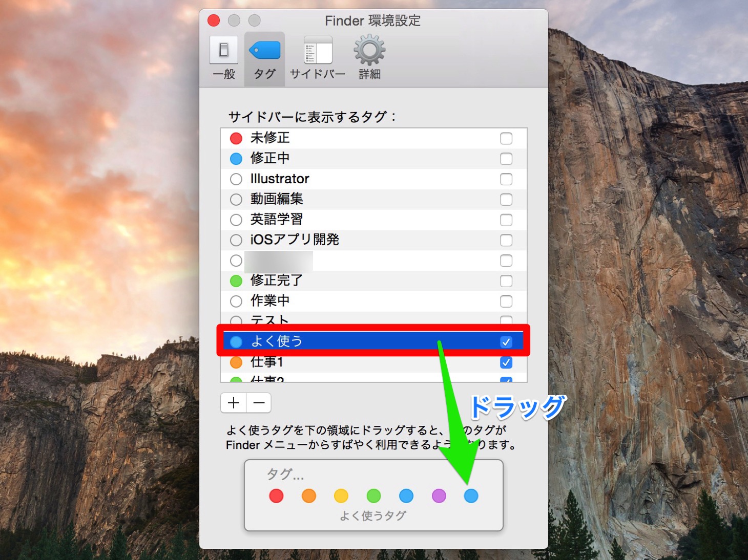Check the 英語学習 tag checkbox
The width and height of the screenshot is (748, 560).
pos(506,220)
